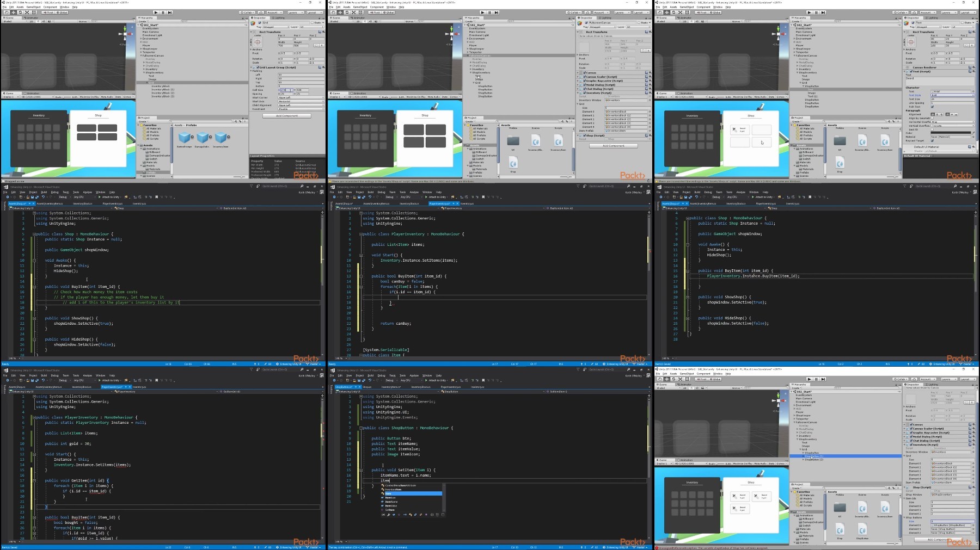Toggle Mute Audio in Unity window inspecting Grid
Screen dimensions: 980x550
click(107, 97)
